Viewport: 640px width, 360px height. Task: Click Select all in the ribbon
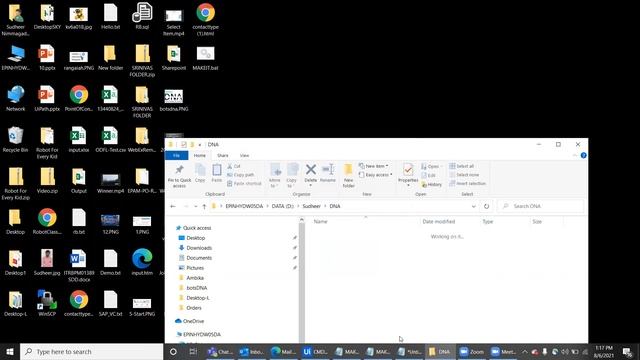[462, 166]
